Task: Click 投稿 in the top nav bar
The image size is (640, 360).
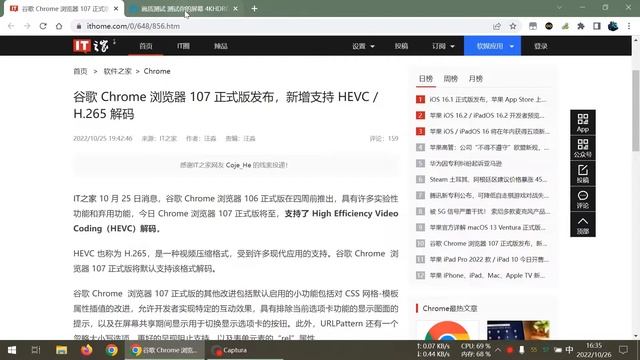Action: [x=401, y=46]
